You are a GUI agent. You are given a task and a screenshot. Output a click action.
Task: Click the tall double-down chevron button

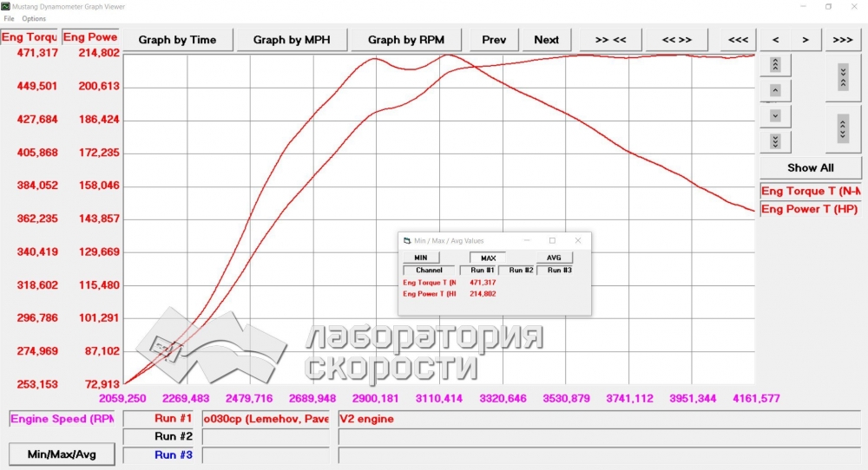click(843, 77)
